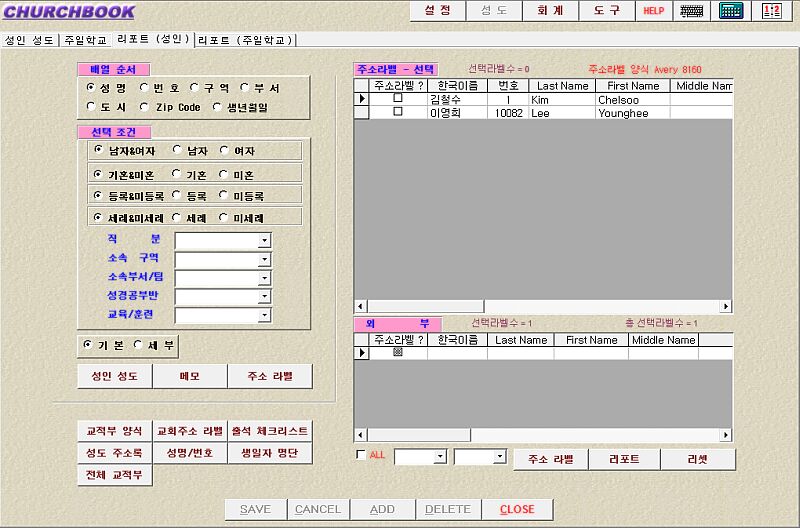This screenshot has height=528, width=800.
Task: Select row marker for 김철수 record
Action: click(x=361, y=99)
